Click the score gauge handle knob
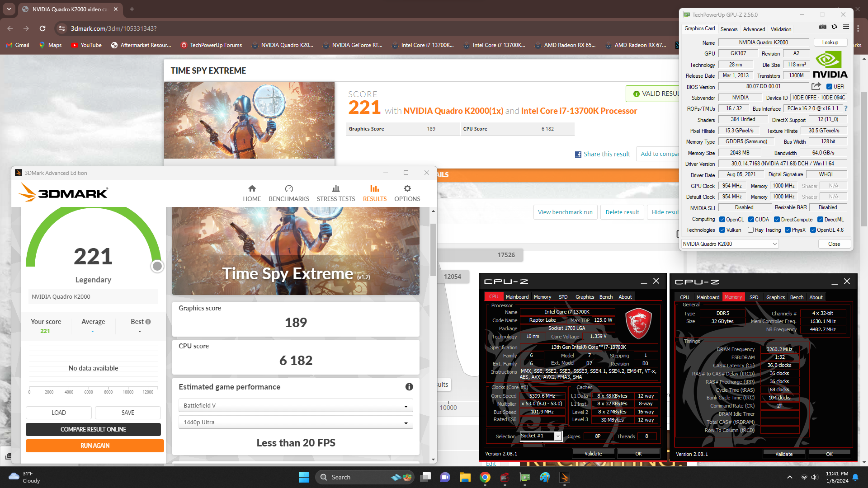This screenshot has width=868, height=488. click(x=157, y=266)
